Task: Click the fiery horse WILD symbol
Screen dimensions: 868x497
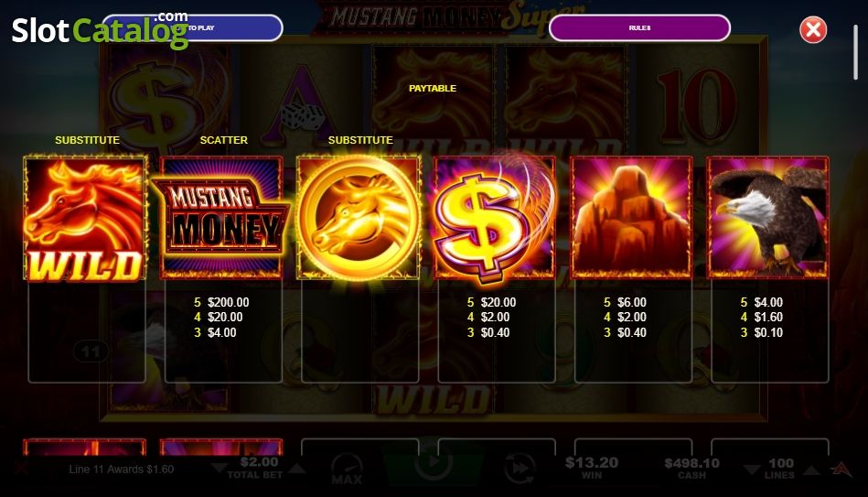Action: click(x=85, y=218)
